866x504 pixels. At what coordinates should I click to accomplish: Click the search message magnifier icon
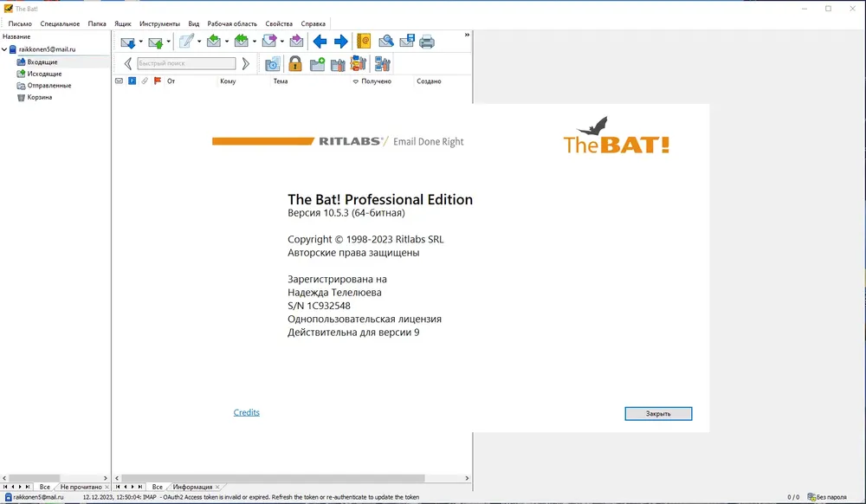pos(385,42)
